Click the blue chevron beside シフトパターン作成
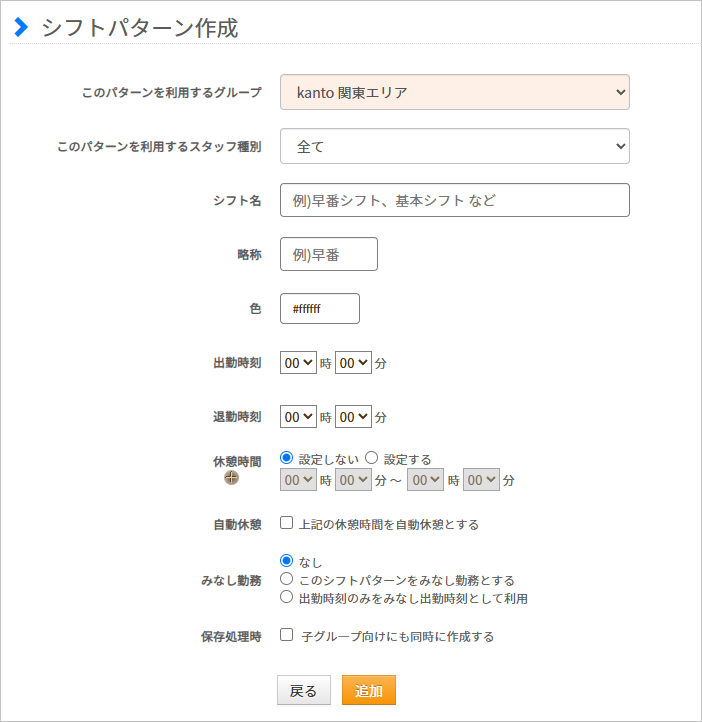702x722 pixels. click(21, 28)
